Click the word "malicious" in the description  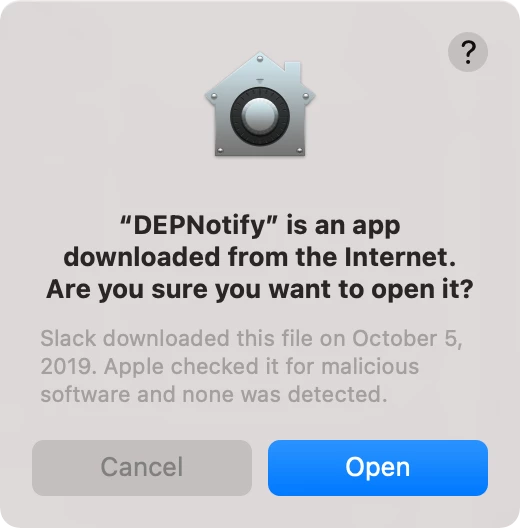370,366
